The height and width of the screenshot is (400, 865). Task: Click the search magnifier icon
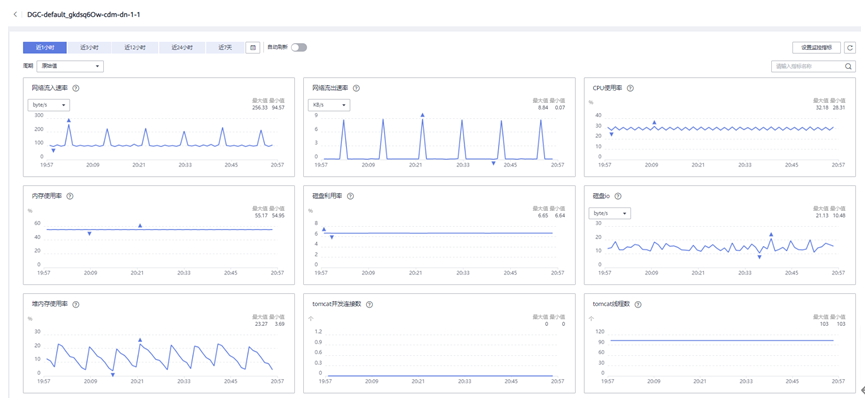tap(848, 67)
